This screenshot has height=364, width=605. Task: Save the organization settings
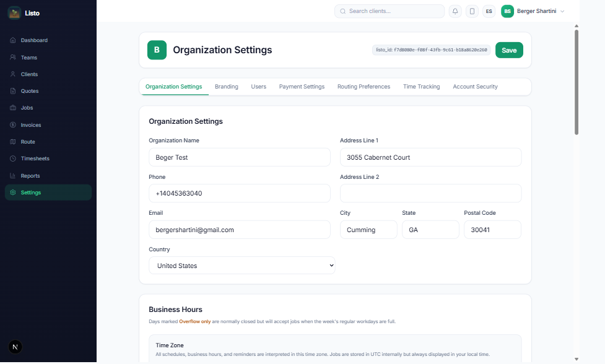click(x=509, y=50)
